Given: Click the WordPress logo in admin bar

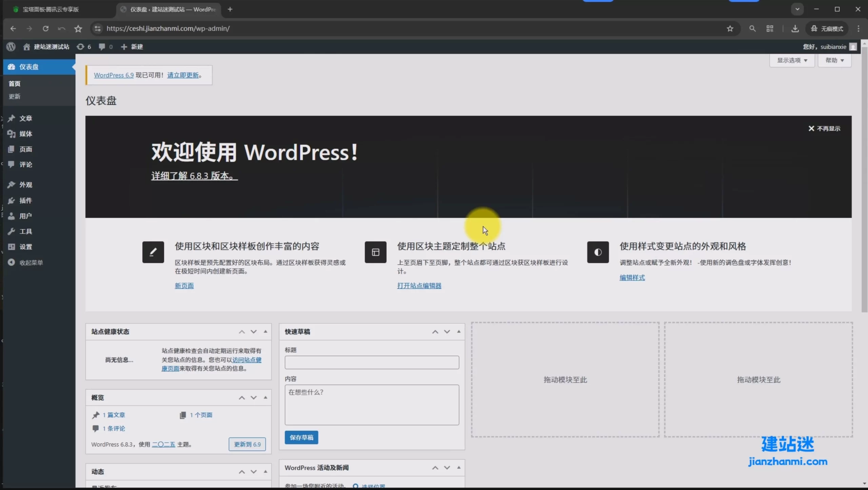Looking at the screenshot, I should [x=11, y=47].
